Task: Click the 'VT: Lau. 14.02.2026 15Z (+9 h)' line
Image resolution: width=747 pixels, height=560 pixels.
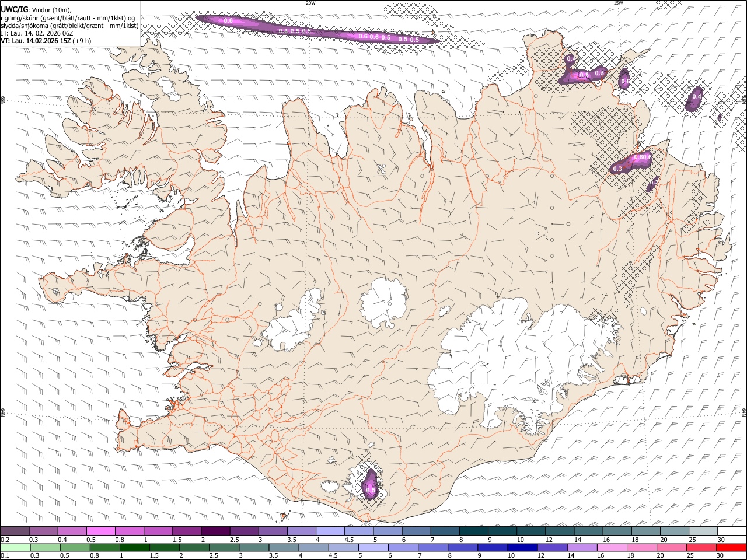Action: (x=46, y=41)
